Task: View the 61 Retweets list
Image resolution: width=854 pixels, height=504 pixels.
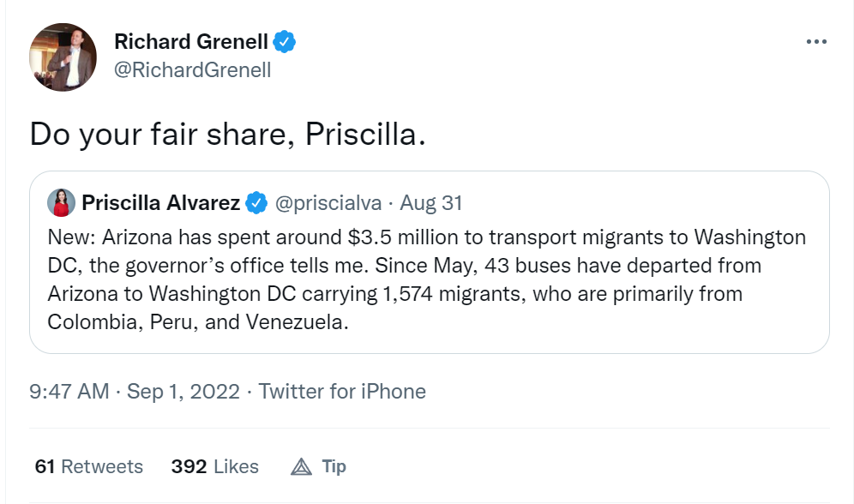Action: pyautogui.click(x=88, y=466)
